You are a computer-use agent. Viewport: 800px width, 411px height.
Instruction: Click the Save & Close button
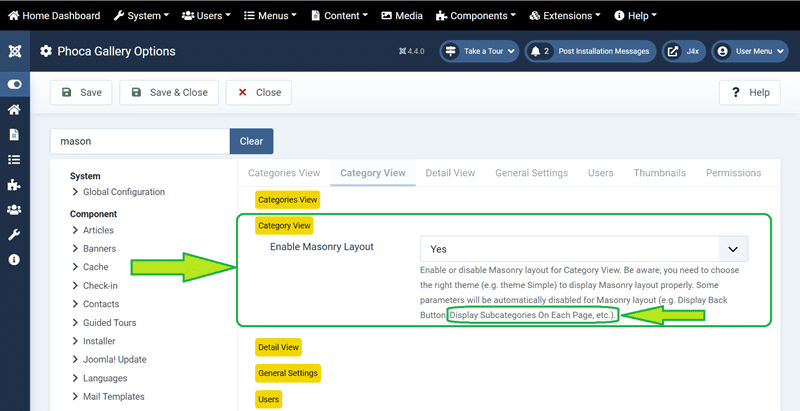click(168, 92)
